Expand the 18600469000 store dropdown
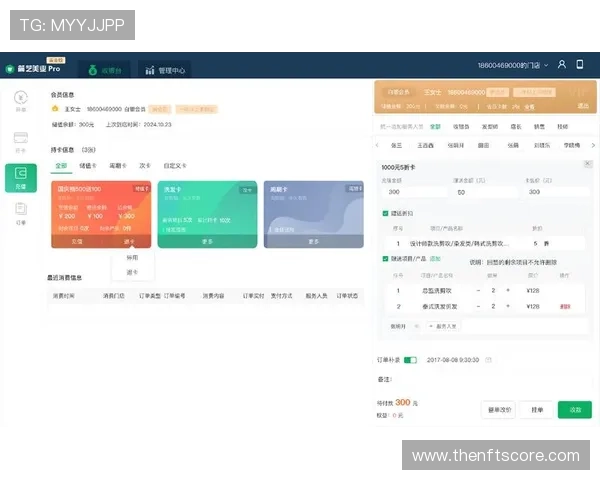This screenshot has width=600, height=480. pos(513,65)
